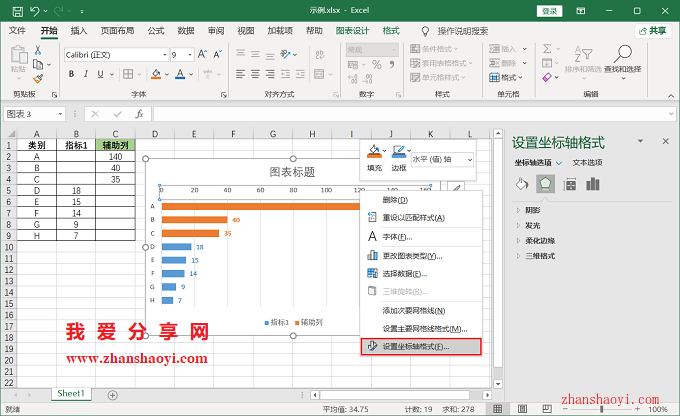The image size is (680, 416).
Task: Open the font size 9 dropdown
Action: (190, 55)
